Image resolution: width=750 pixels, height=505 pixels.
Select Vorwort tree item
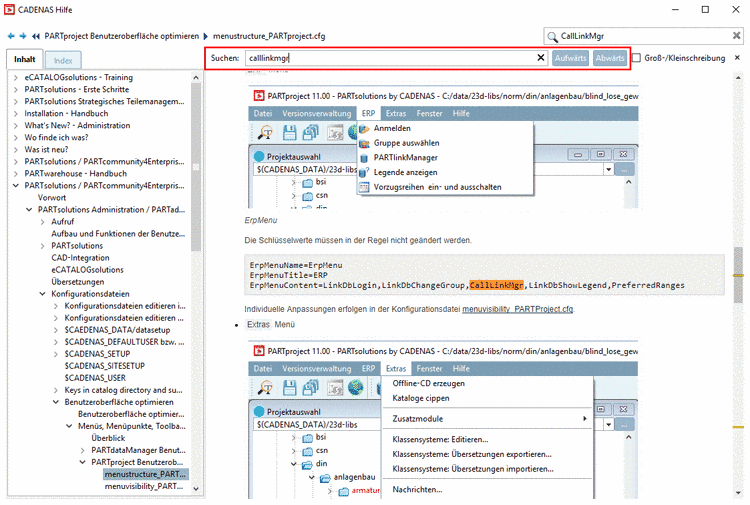pos(52,198)
